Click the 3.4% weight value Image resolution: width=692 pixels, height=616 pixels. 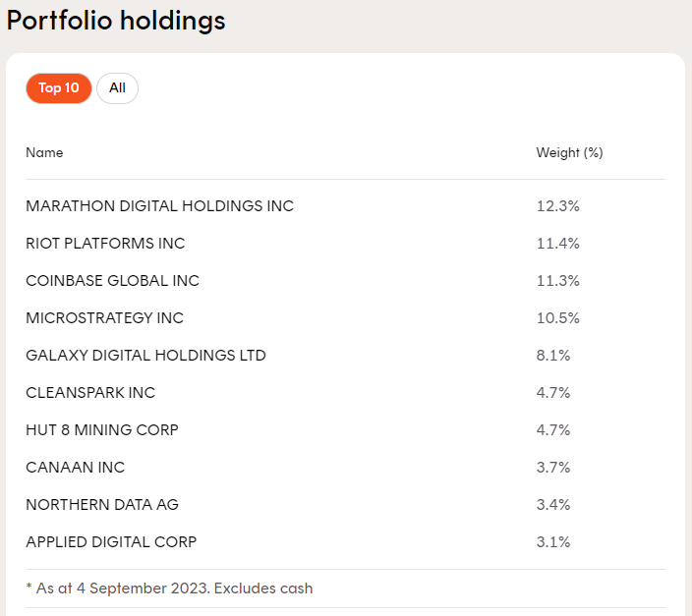(x=553, y=504)
